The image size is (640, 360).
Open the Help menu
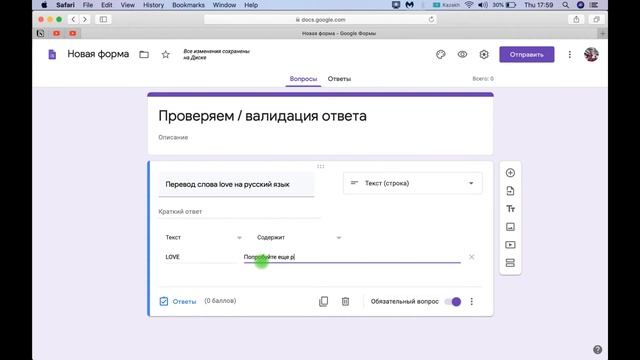tap(251, 5)
